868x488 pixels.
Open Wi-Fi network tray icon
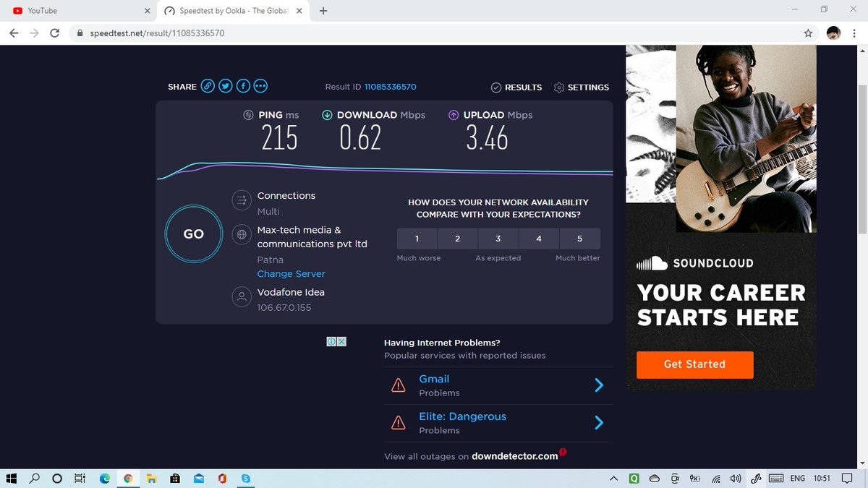tap(716, 479)
